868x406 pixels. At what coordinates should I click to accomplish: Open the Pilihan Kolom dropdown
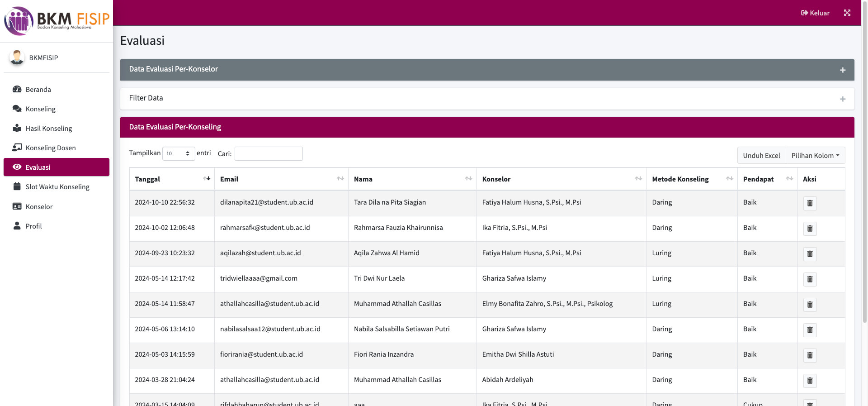815,155
